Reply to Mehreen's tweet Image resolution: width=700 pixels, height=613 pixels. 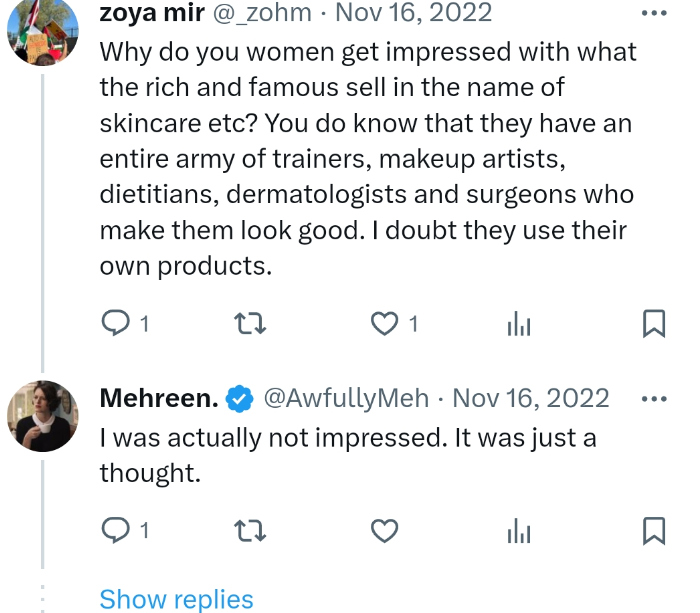click(118, 530)
